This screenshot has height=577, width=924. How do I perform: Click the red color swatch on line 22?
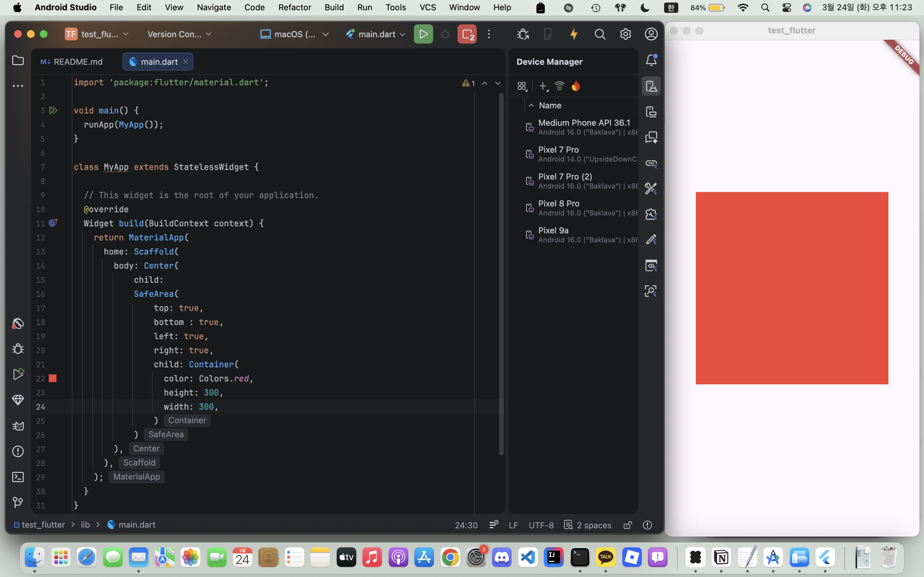[53, 379]
